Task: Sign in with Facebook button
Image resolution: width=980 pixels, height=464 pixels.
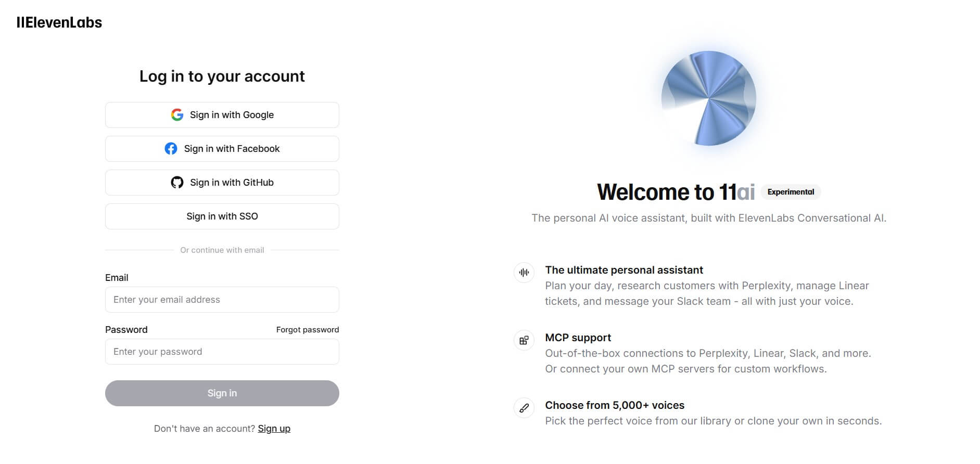Action: tap(222, 149)
